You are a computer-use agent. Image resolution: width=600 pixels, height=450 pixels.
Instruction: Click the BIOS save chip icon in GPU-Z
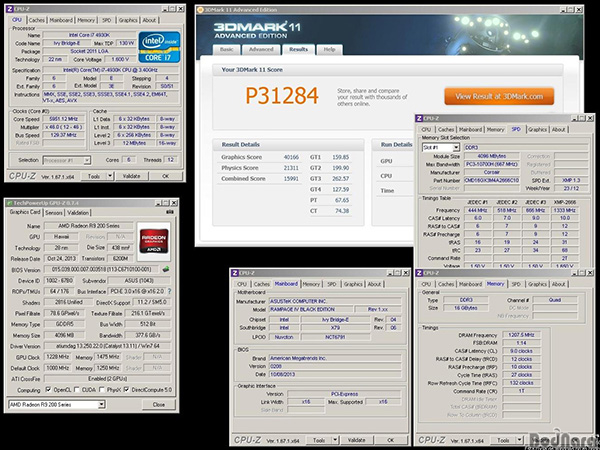click(166, 269)
